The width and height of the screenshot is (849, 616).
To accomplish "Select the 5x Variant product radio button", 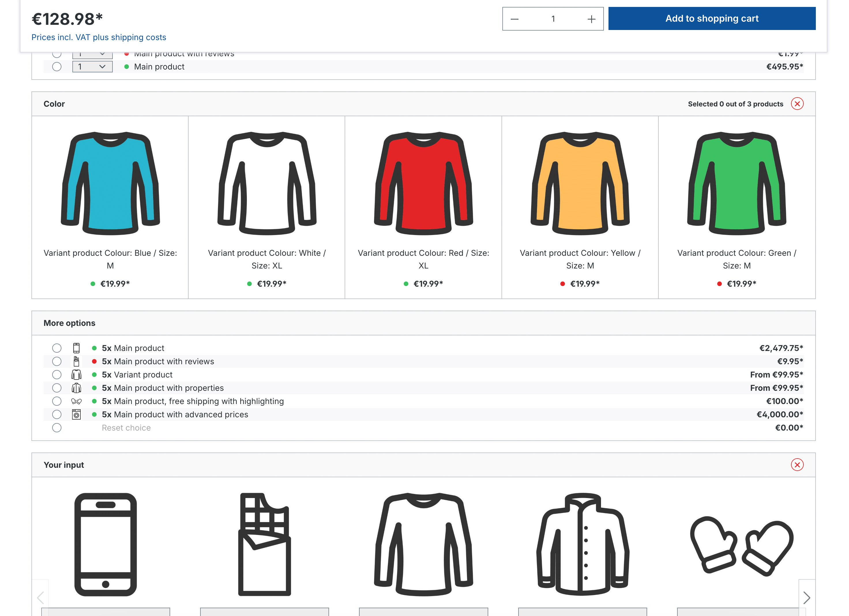I will 57,375.
